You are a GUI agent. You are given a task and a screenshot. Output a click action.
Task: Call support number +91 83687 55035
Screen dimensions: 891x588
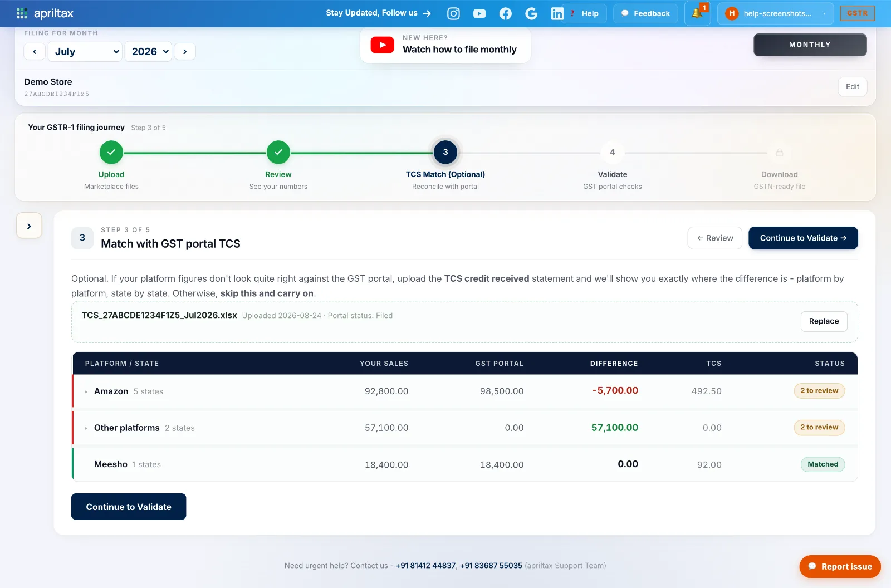pos(491,566)
